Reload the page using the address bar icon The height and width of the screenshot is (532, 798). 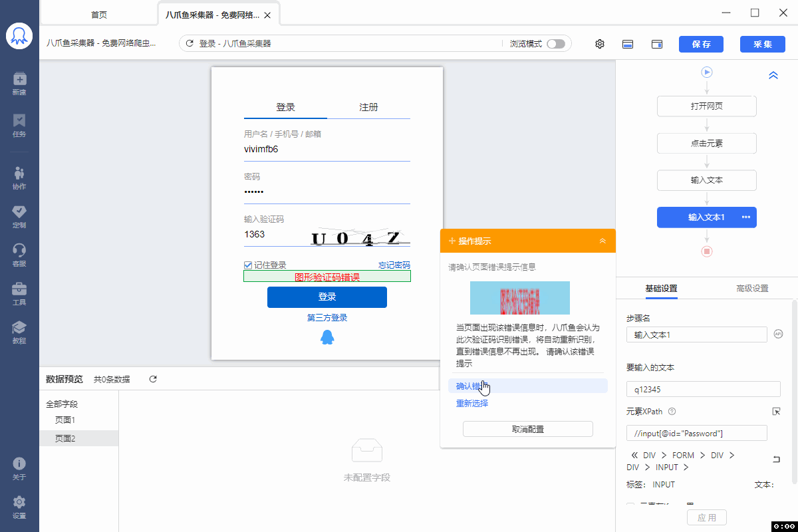(190, 44)
